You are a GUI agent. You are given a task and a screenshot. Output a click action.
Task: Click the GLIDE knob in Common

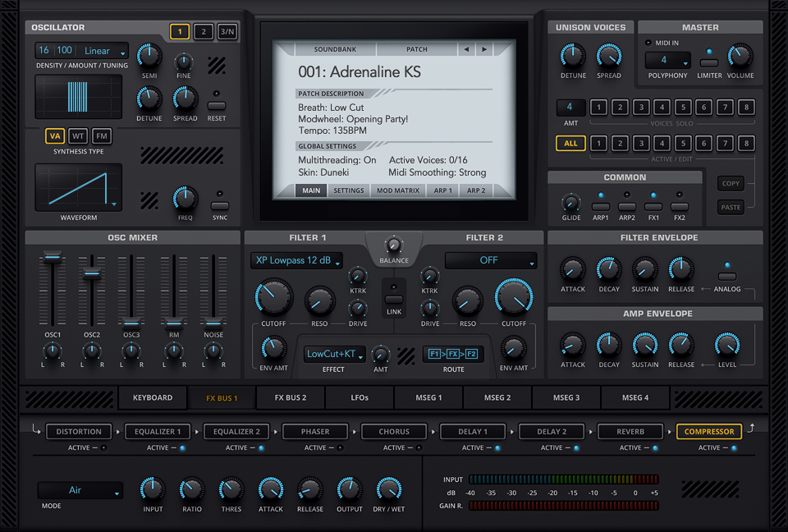pos(570,203)
